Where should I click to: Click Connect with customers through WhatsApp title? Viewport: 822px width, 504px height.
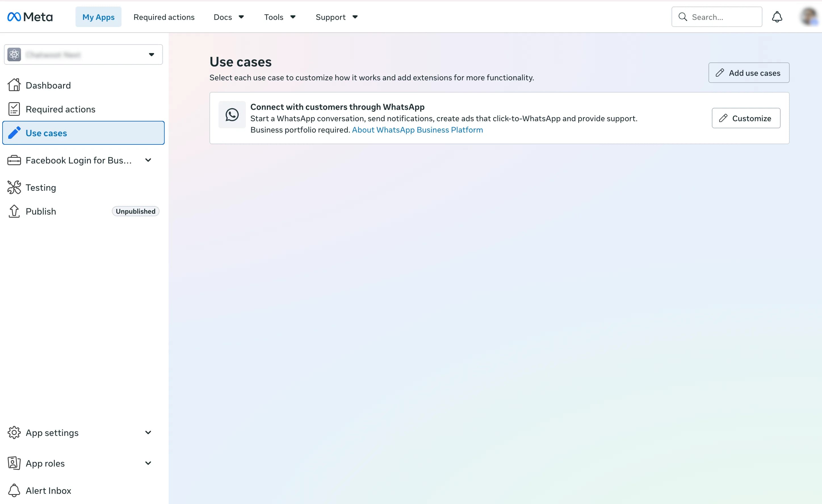pyautogui.click(x=337, y=107)
